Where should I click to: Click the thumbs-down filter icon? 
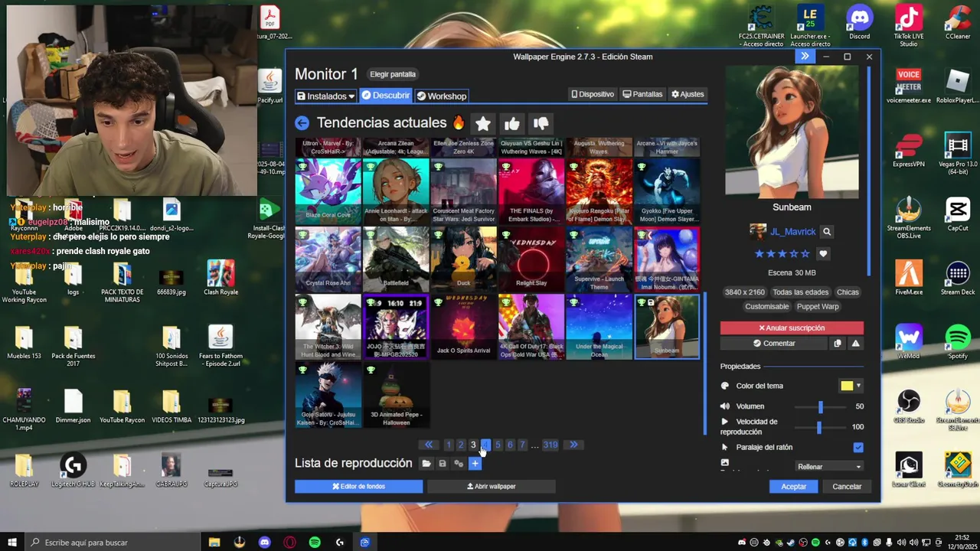[541, 123]
